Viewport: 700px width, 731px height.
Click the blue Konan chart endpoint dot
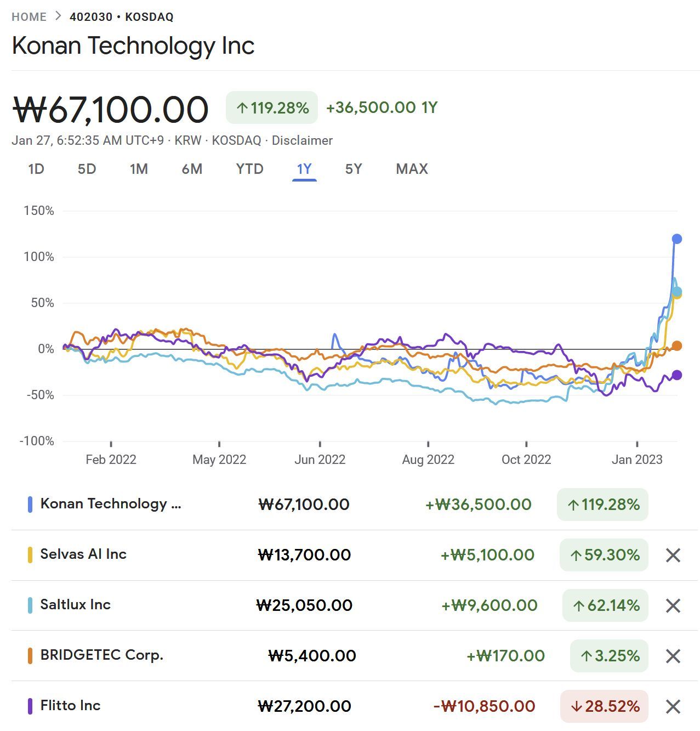676,239
